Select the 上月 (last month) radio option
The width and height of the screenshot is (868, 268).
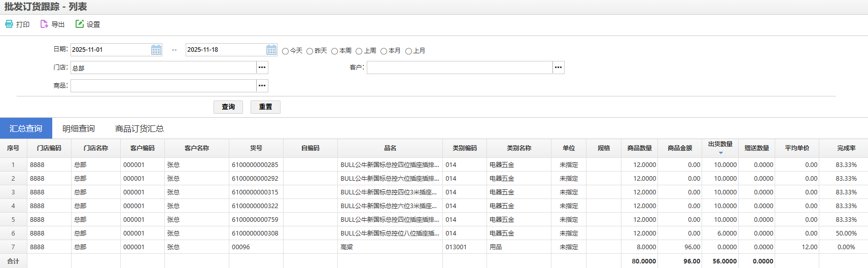(408, 51)
